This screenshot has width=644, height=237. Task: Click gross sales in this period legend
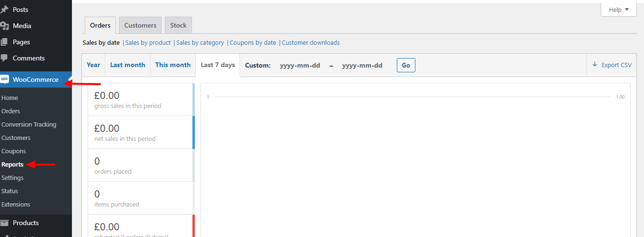tap(141, 99)
